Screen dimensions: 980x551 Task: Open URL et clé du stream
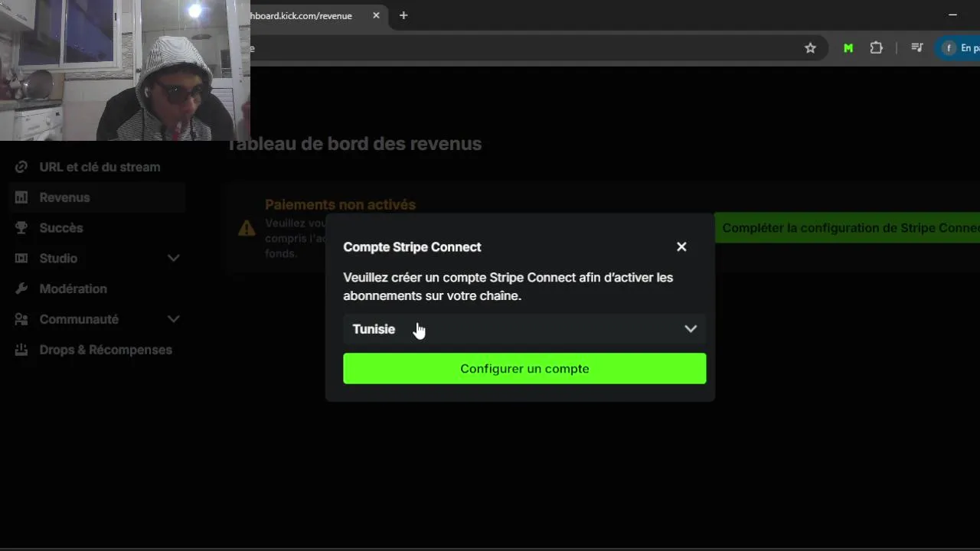tap(100, 167)
